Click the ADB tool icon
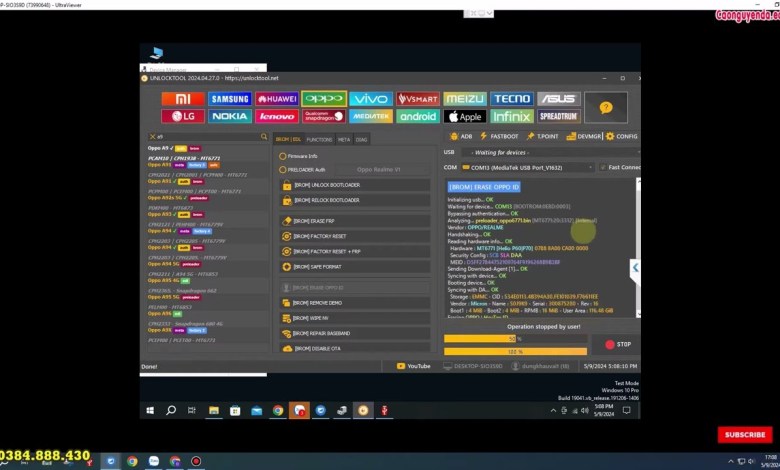780x470 pixels. tap(461, 136)
